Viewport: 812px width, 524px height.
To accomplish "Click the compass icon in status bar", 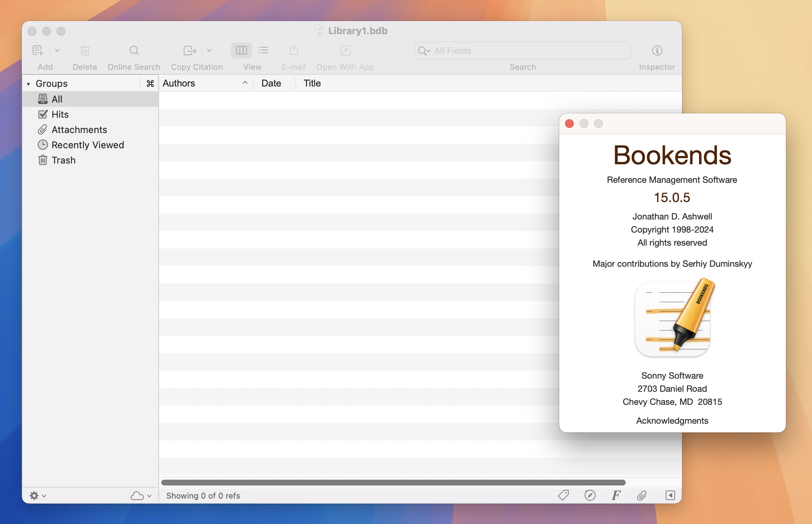I will click(x=590, y=495).
